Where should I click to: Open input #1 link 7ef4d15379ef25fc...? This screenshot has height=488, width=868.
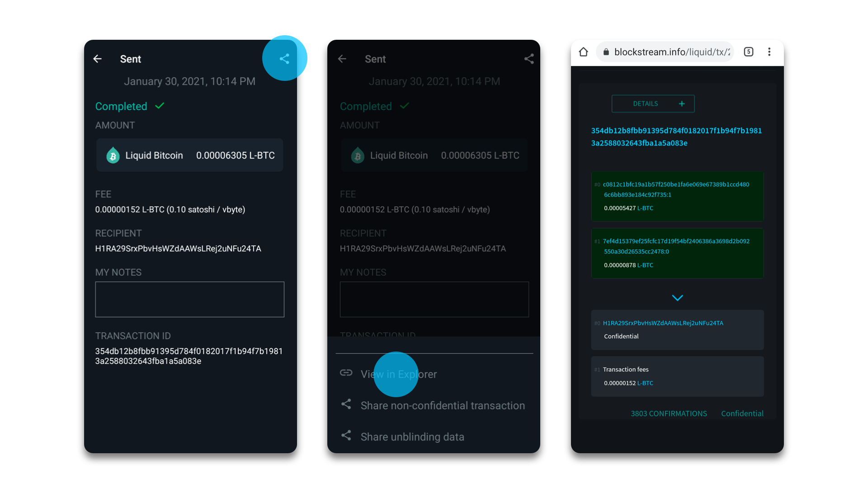(x=676, y=246)
